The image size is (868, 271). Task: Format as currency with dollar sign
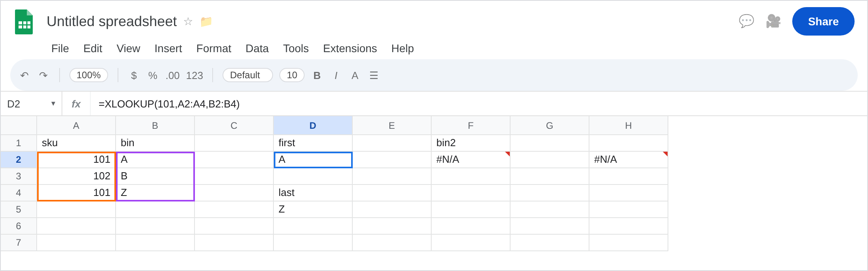[134, 75]
